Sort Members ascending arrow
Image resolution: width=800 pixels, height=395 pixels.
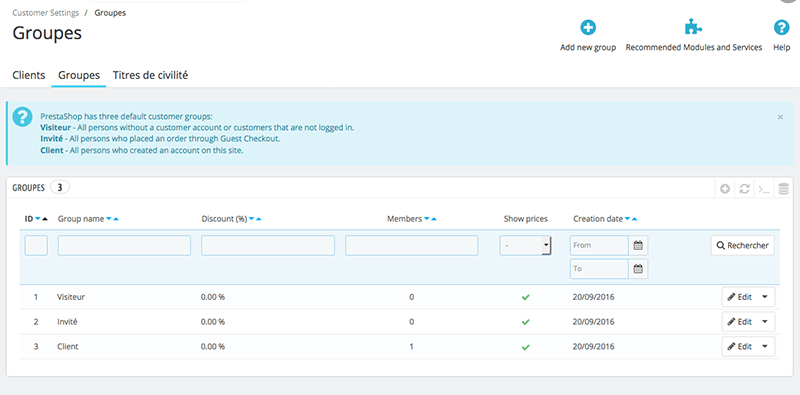point(434,219)
